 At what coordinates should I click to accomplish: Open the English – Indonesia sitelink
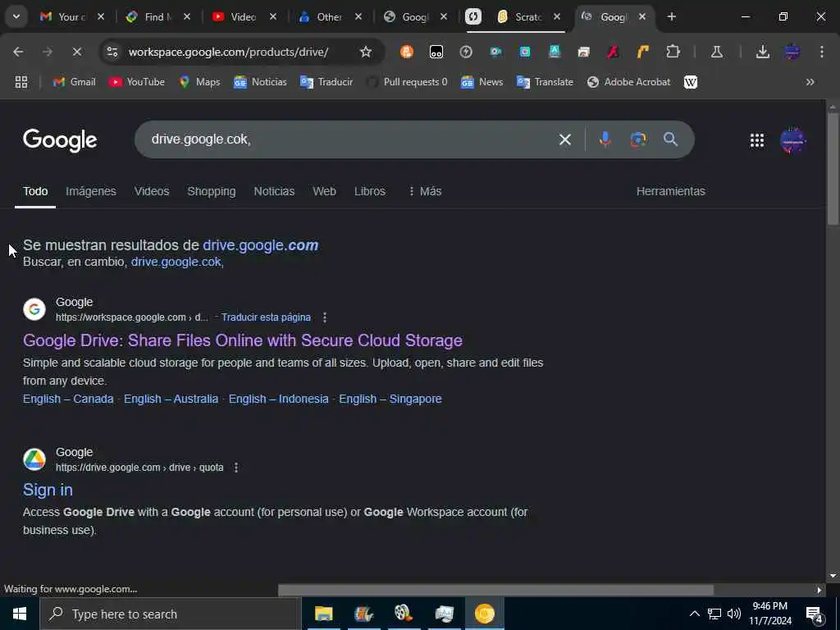(279, 399)
